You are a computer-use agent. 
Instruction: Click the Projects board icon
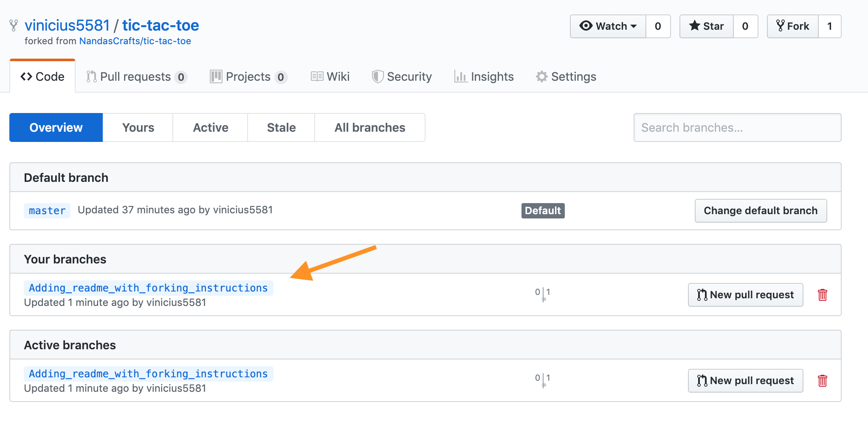[x=216, y=76]
